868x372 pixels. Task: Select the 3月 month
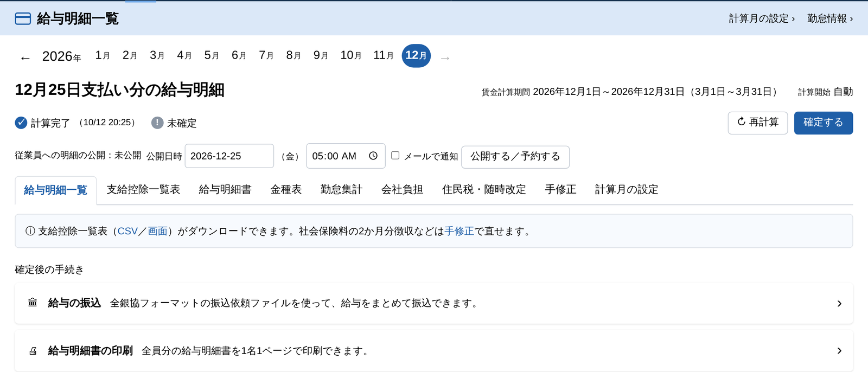(x=157, y=55)
